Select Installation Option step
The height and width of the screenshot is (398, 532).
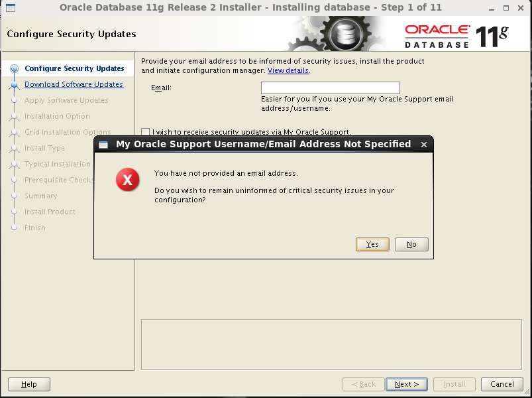pos(57,116)
